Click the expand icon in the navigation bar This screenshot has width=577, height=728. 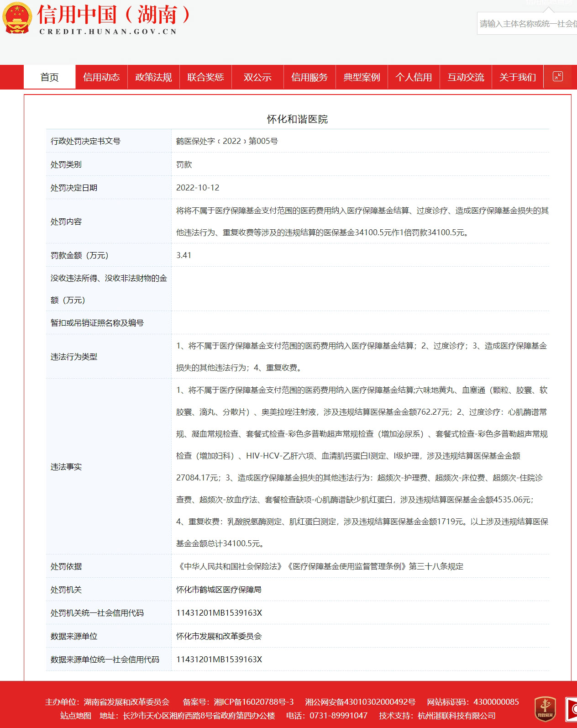[x=558, y=76]
